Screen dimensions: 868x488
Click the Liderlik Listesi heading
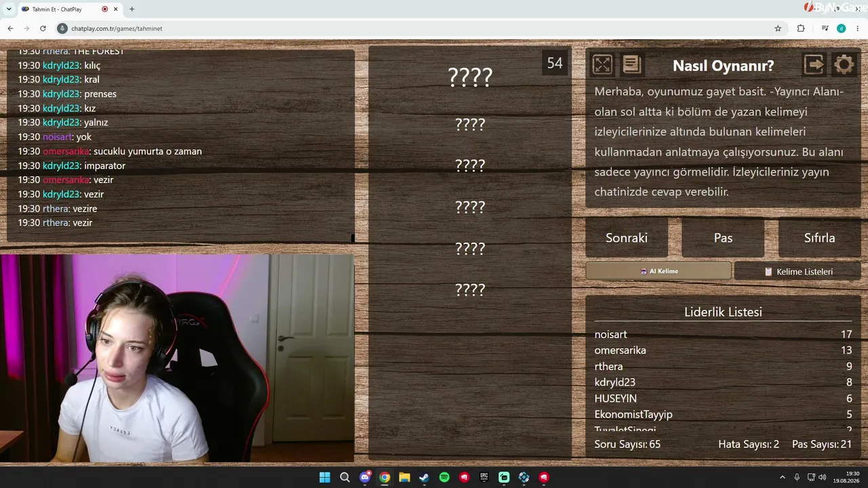723,312
